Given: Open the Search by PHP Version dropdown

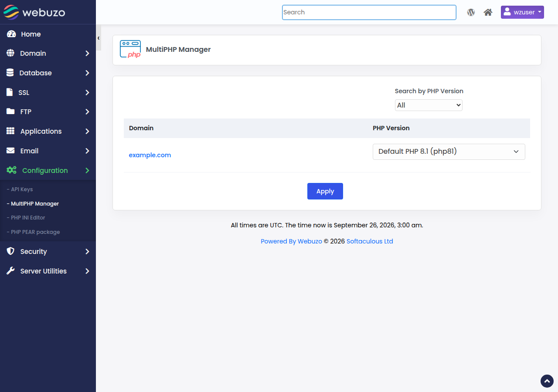Looking at the screenshot, I should [x=429, y=105].
